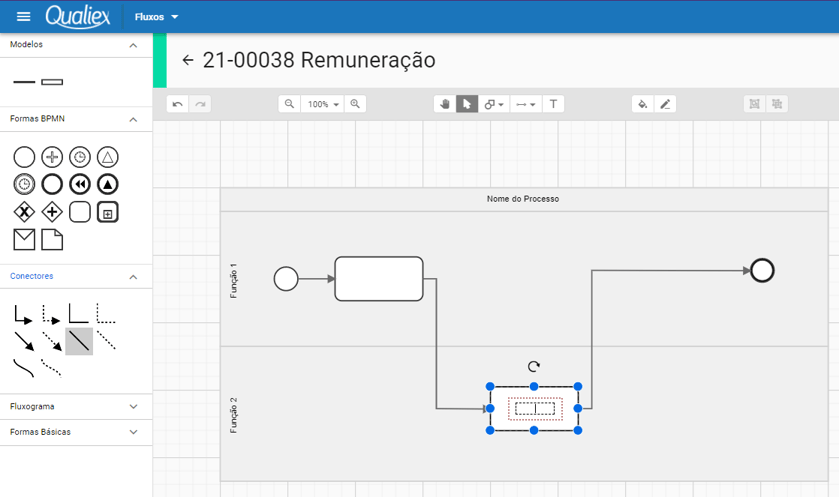Select the timer start event shape

click(80, 157)
